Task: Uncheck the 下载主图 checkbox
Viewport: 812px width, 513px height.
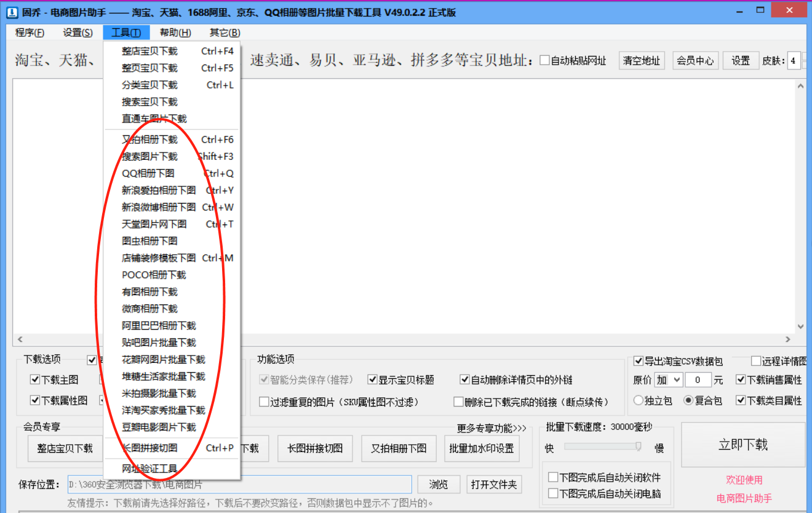Action: pyautogui.click(x=36, y=380)
